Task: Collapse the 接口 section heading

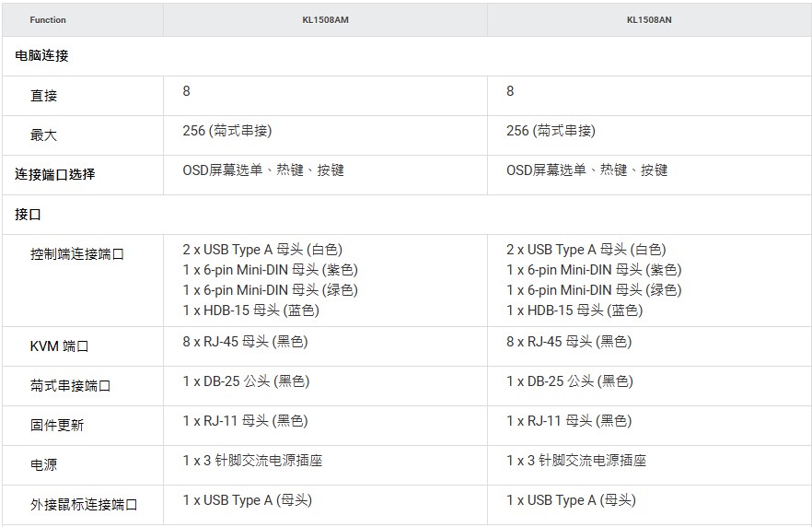Action: [29, 215]
